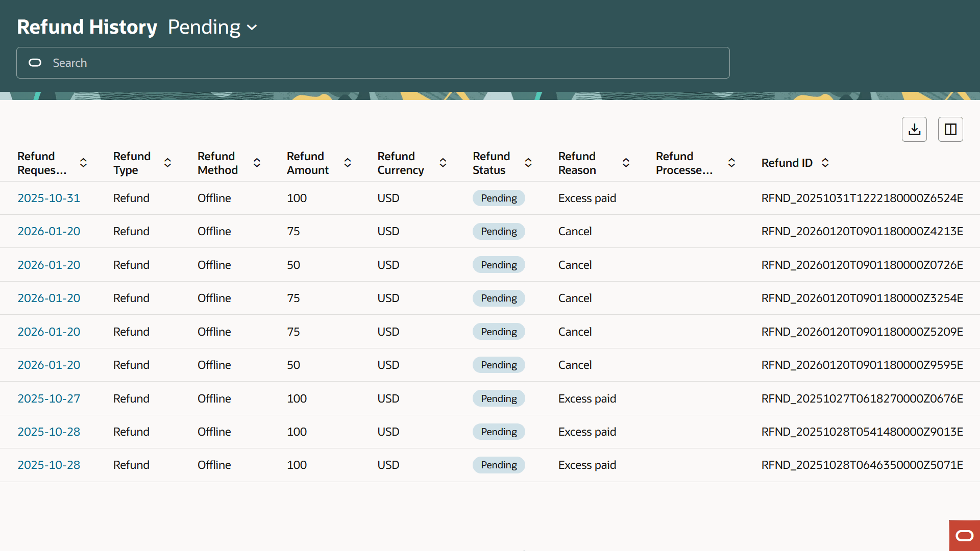Open the refund requested on 2025-10-31
The width and height of the screenshot is (980, 551).
[48, 198]
